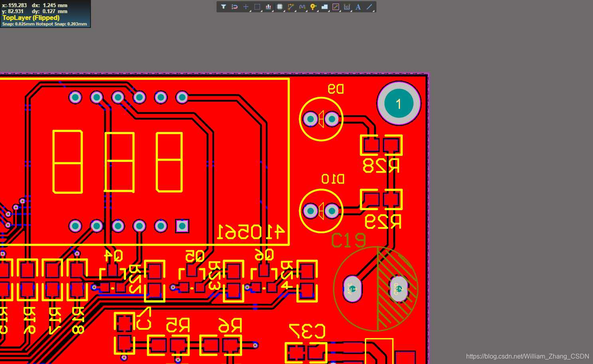Select the R29 designator text

(383, 222)
